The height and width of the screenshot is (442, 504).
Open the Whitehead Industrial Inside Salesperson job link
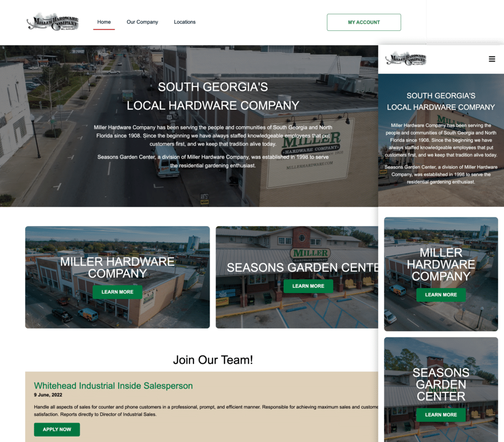[x=114, y=386]
